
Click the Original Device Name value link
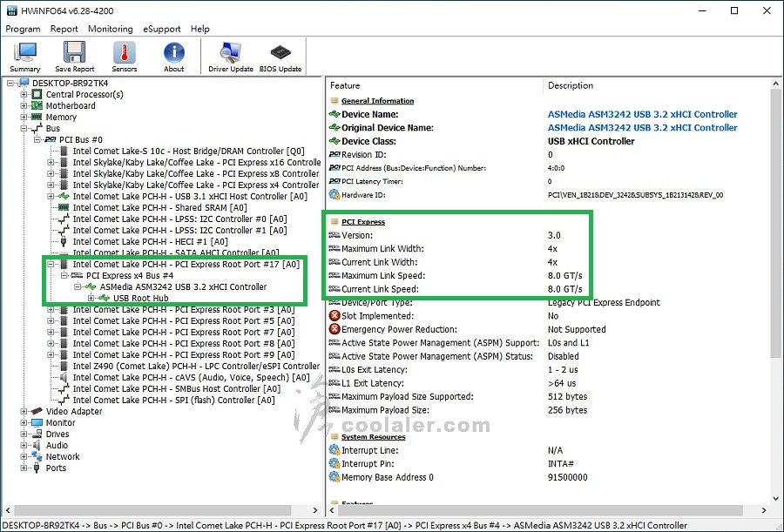point(643,127)
